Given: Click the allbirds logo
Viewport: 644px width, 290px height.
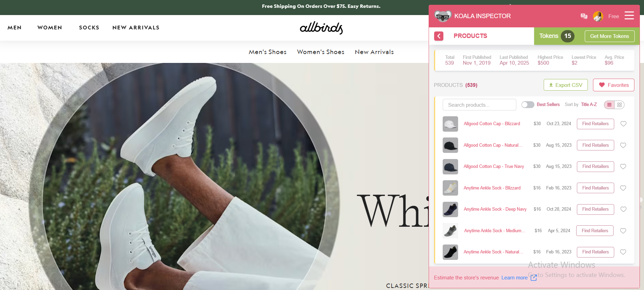Looking at the screenshot, I should 321,28.
